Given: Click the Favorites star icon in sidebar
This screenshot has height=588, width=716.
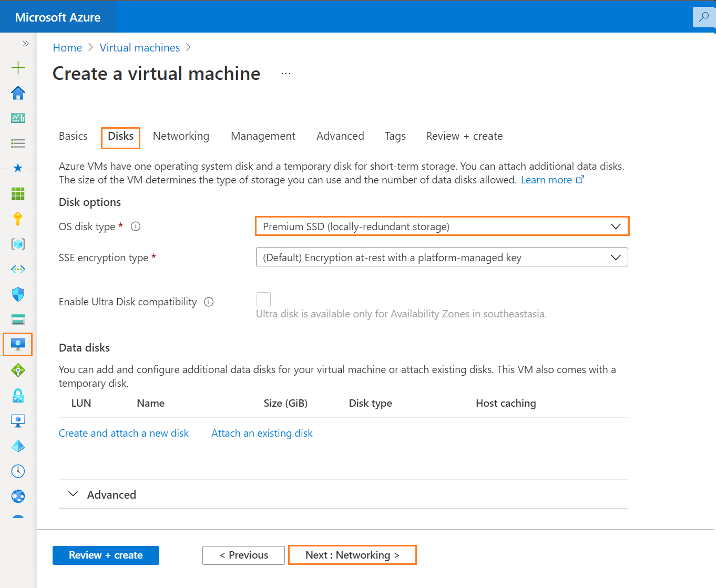Looking at the screenshot, I should tap(18, 168).
